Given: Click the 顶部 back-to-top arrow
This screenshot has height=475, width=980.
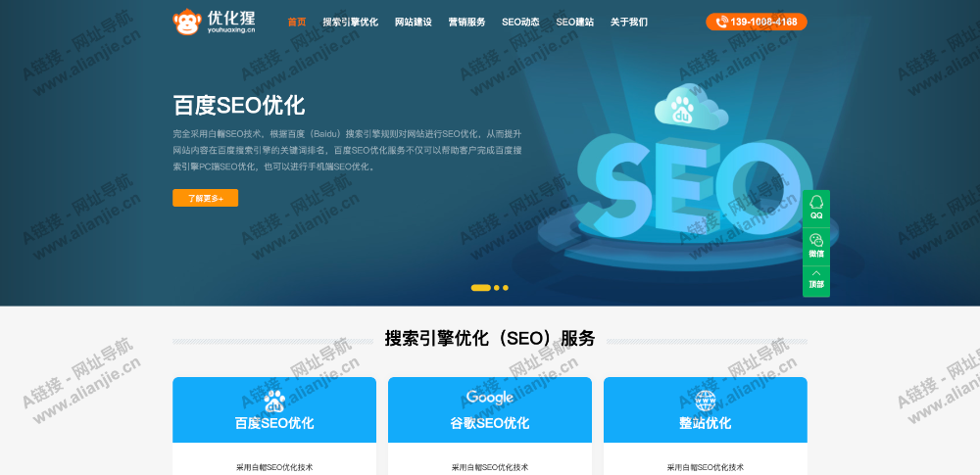Looking at the screenshot, I should 816,281.
